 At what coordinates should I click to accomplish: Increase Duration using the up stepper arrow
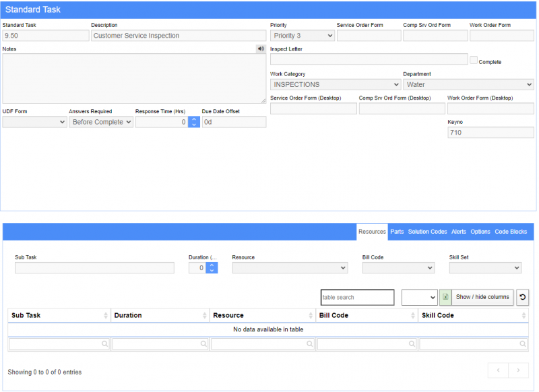pos(212,265)
